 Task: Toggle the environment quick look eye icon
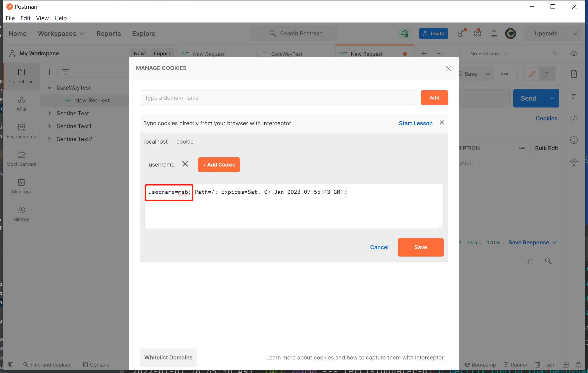pos(574,54)
